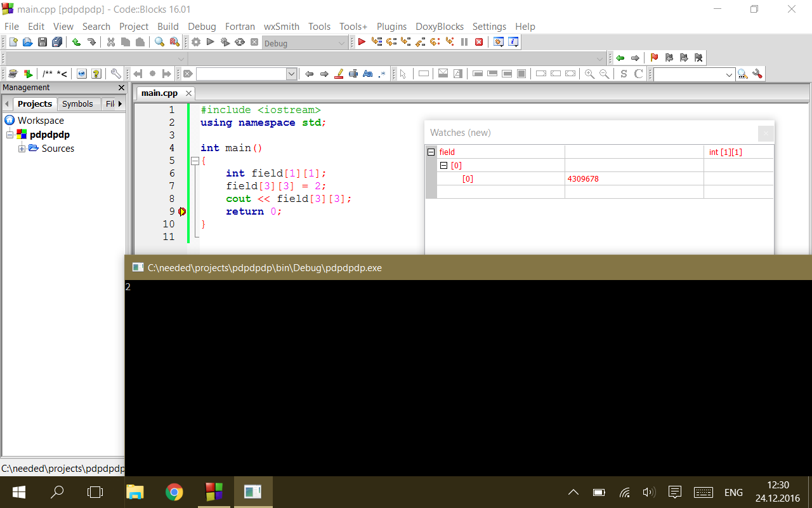Collapse the [0] watch sub-entry
Viewport: 812px width, 508px height.
click(x=444, y=165)
